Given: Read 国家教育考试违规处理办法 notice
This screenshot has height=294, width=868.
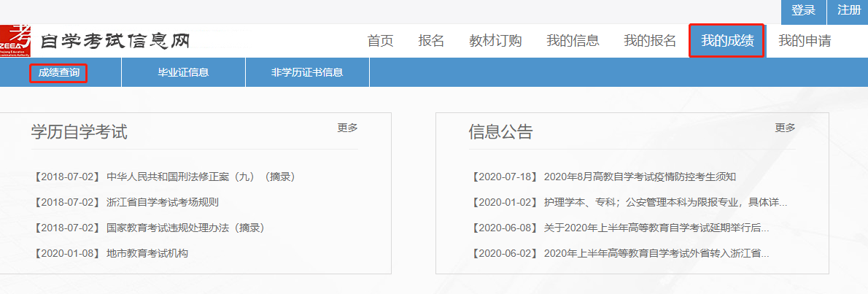Looking at the screenshot, I should (185, 228).
